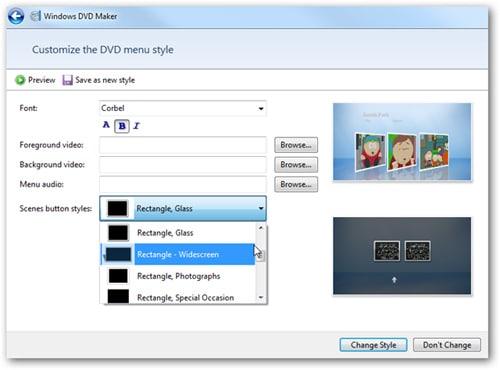Select Rectangle, Glass from the list
Screen dimensions: 500x370
coord(178,233)
